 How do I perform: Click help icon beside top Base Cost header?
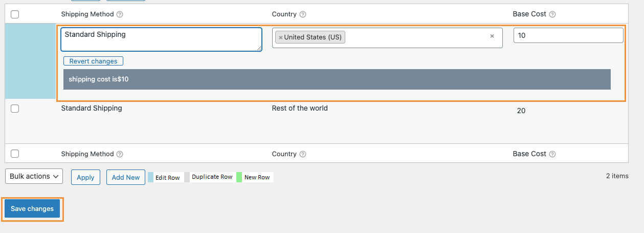point(552,14)
